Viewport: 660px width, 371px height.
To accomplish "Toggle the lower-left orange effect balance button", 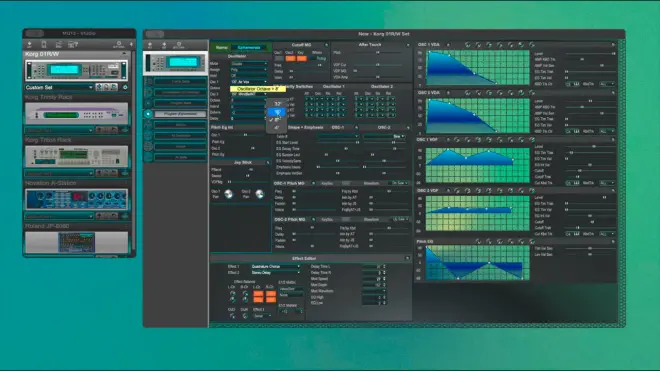I will tap(258, 299).
